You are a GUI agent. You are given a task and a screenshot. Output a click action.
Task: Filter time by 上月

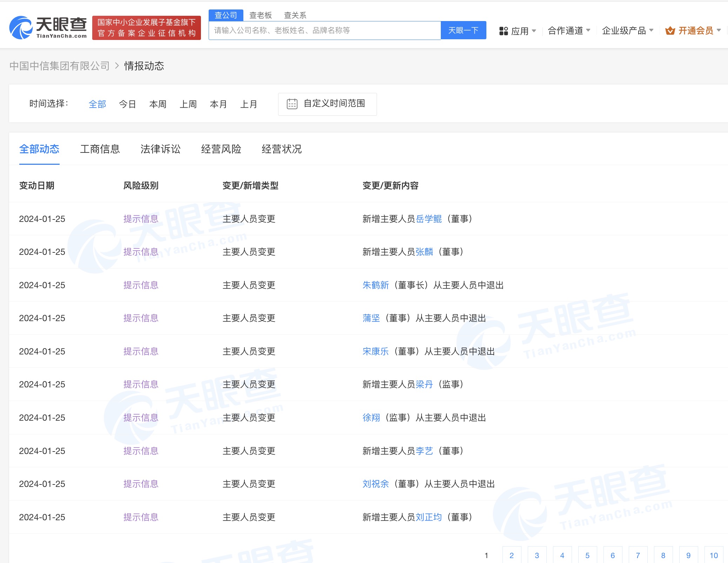248,104
